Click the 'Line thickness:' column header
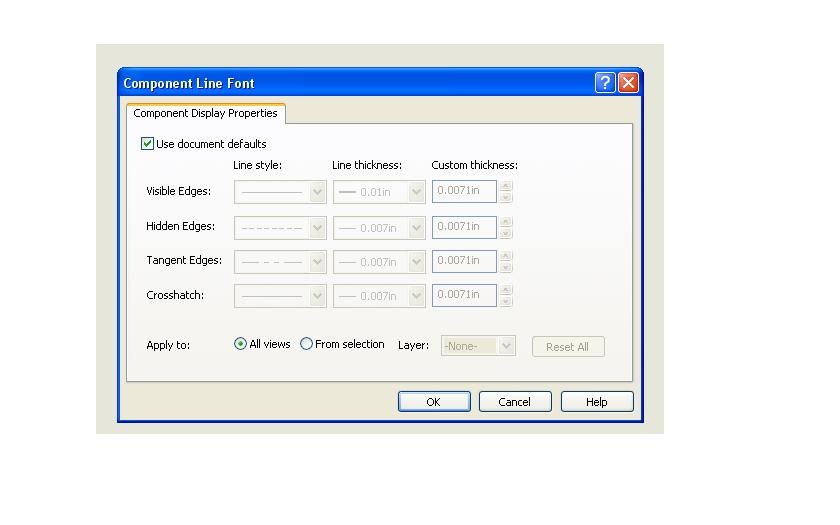The width and height of the screenshot is (840, 525). point(367,165)
